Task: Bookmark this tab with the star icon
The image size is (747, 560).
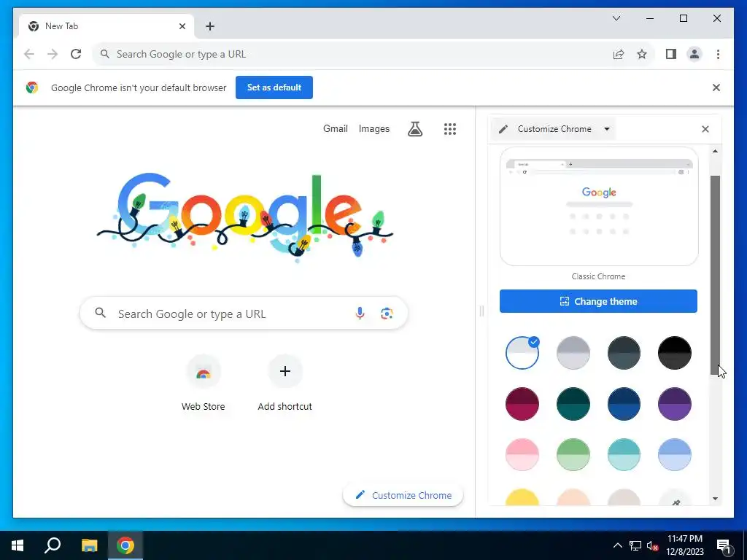Action: [x=642, y=54]
